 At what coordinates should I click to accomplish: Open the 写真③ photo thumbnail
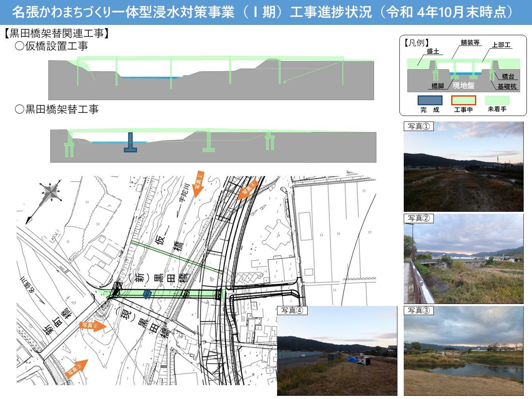463,351
